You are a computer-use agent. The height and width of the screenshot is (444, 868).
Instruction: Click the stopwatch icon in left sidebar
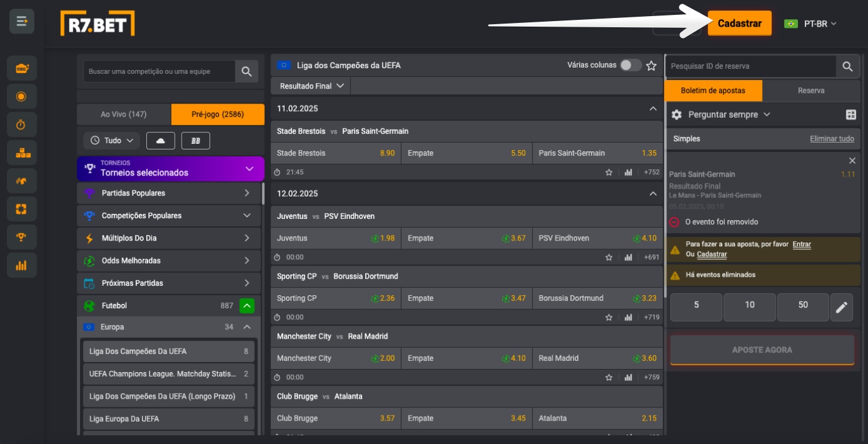click(22, 125)
